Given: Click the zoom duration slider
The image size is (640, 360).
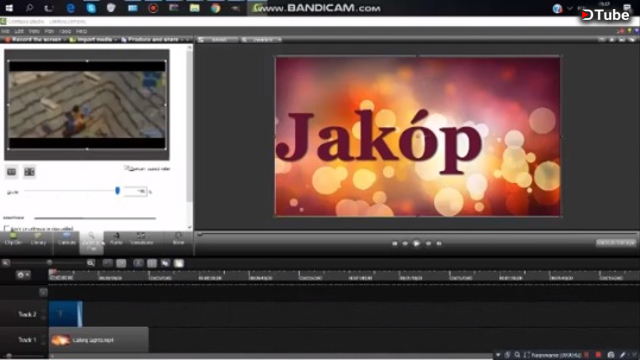Looking at the screenshot, I should click(95, 218).
